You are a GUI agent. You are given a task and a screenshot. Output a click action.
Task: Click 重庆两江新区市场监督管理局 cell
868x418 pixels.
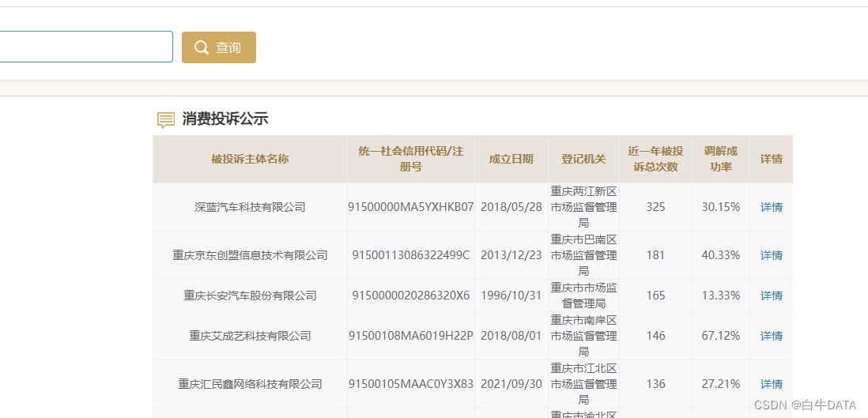click(584, 208)
